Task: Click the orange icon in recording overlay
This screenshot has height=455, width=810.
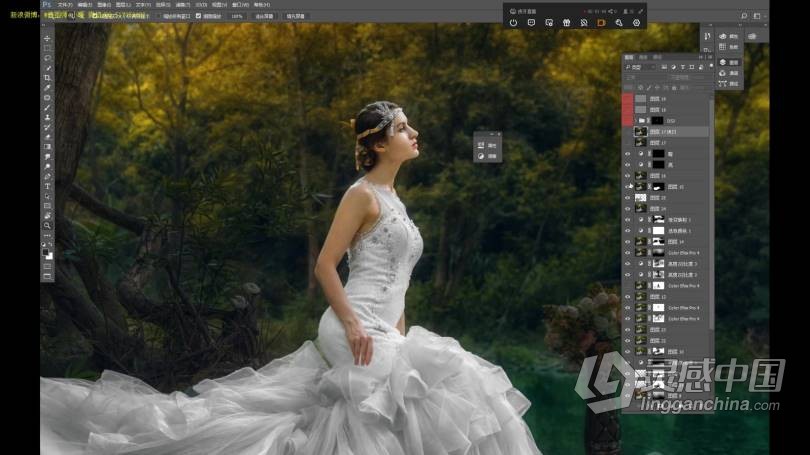Action: 601,23
